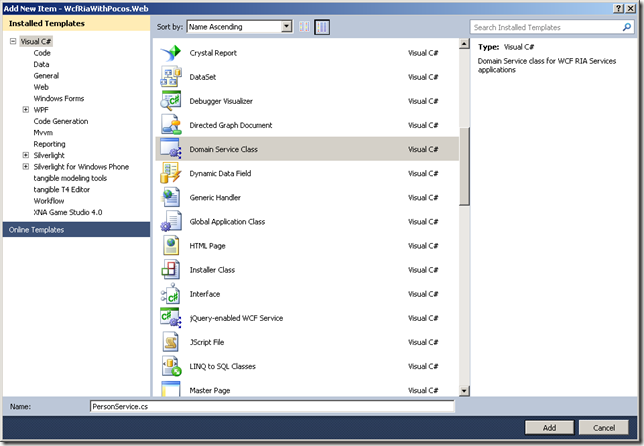The image size is (644, 446).
Task: Select the Installer Class label text
Action: 212,270
